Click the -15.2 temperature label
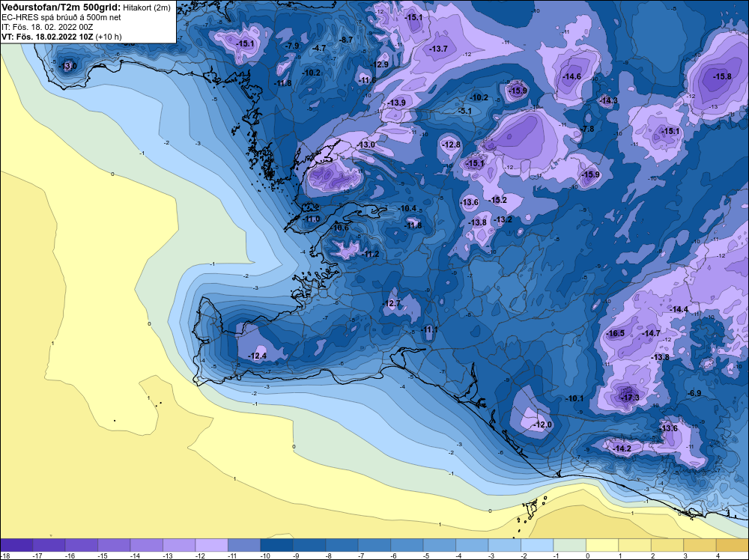 (x=497, y=200)
